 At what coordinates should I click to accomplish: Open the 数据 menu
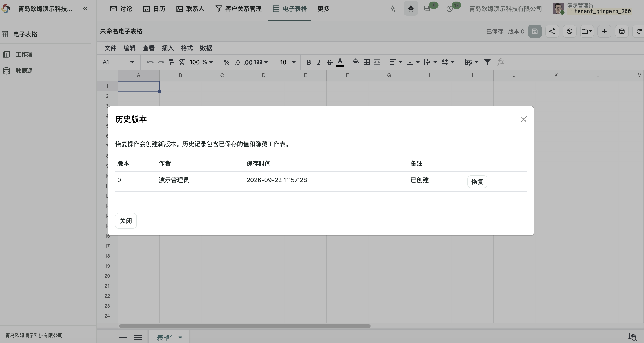pyautogui.click(x=206, y=48)
